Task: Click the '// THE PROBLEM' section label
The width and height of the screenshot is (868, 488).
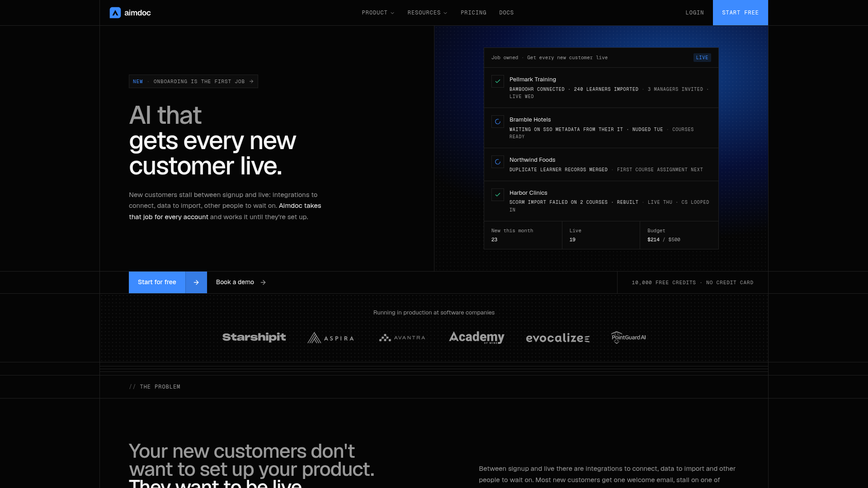Action: (155, 387)
